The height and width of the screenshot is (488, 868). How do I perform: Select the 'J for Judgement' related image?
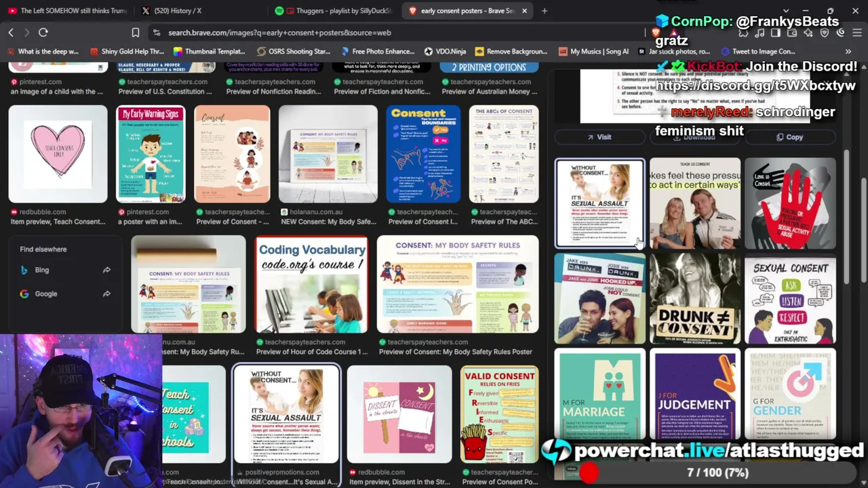tap(695, 394)
